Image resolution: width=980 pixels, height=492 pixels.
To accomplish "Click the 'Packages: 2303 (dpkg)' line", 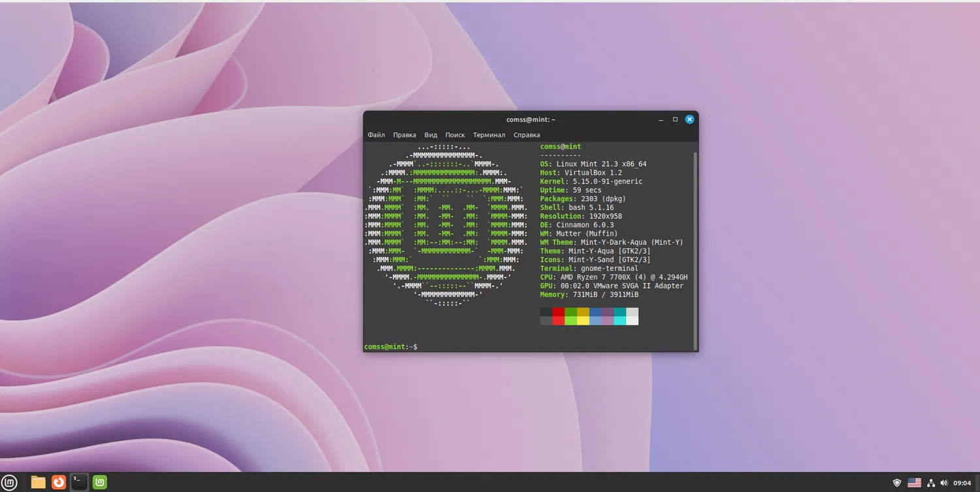I will click(x=583, y=199).
